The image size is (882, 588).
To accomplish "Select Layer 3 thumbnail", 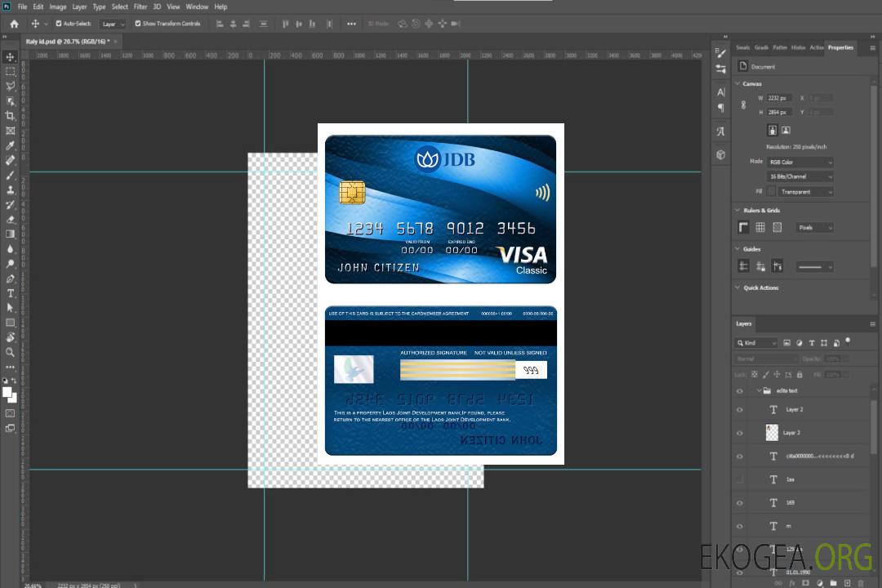I will click(x=773, y=433).
